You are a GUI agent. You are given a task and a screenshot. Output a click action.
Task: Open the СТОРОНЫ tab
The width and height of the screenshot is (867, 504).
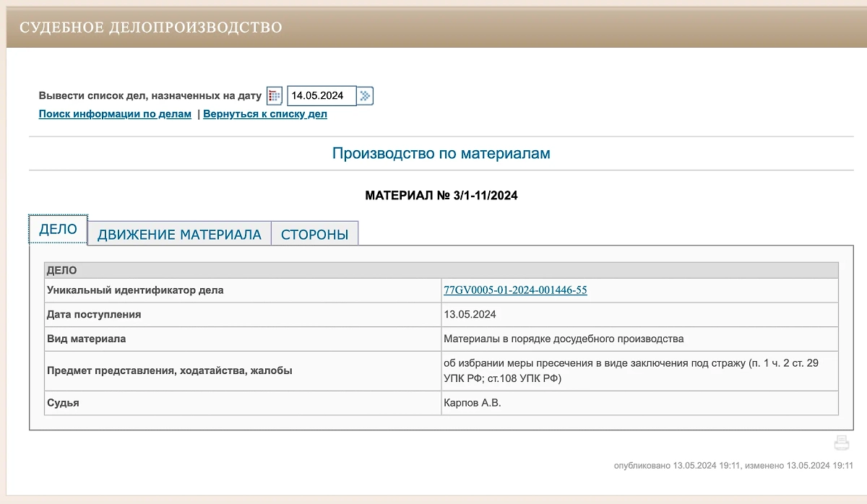click(314, 234)
